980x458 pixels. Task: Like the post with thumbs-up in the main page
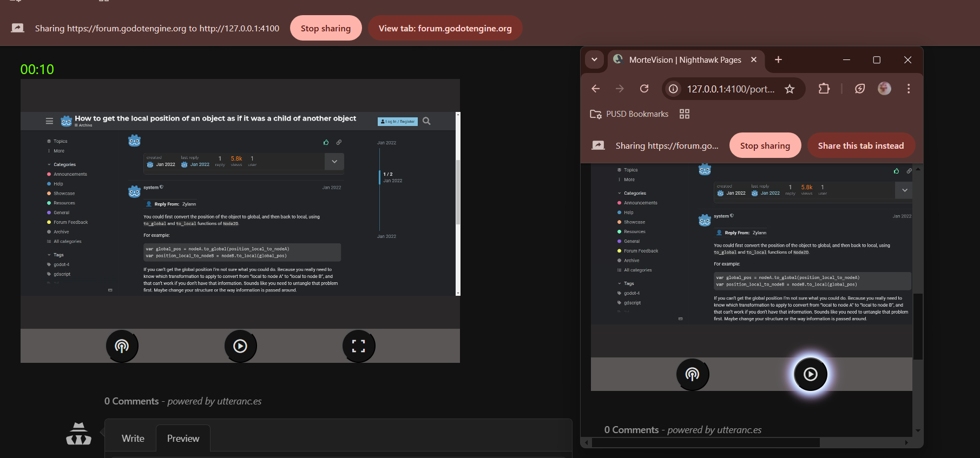326,142
